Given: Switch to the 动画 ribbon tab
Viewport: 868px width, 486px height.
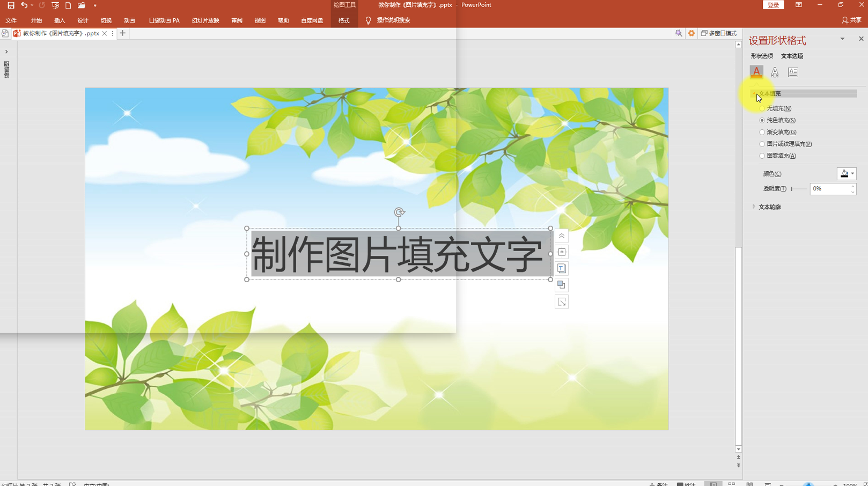Looking at the screenshot, I should click(129, 20).
